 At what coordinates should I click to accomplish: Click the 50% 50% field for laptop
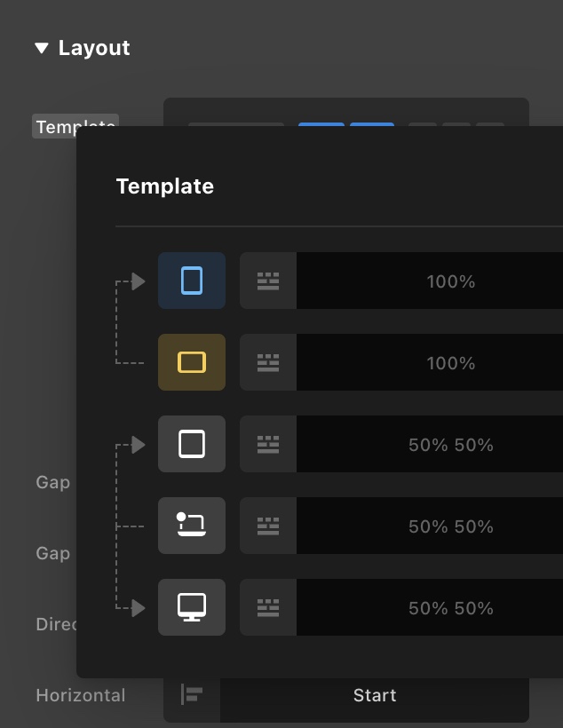(450, 526)
